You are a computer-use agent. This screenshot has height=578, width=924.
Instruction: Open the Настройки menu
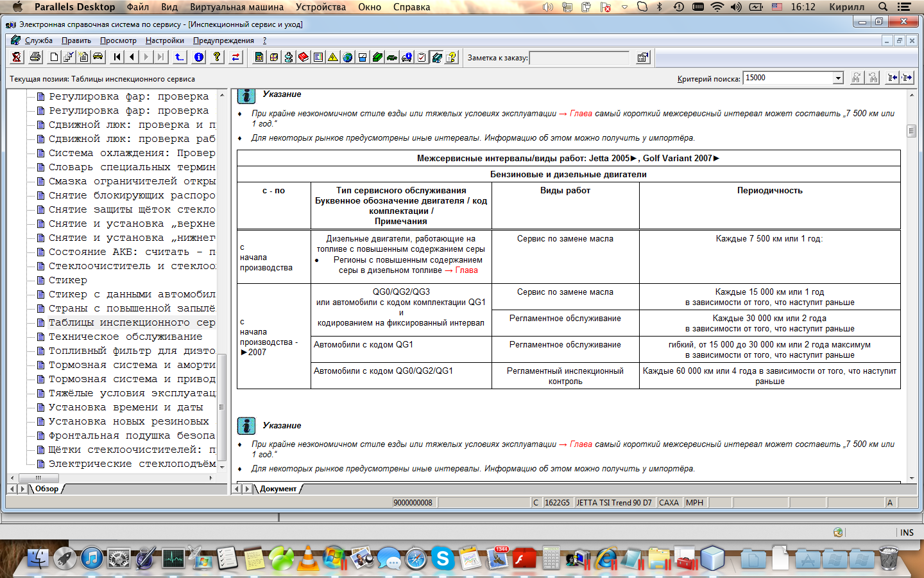164,40
